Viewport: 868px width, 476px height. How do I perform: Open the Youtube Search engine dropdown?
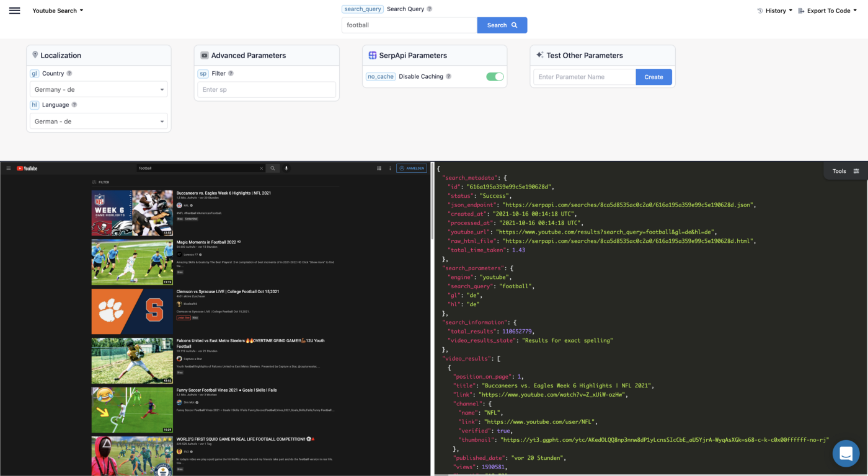coord(58,11)
